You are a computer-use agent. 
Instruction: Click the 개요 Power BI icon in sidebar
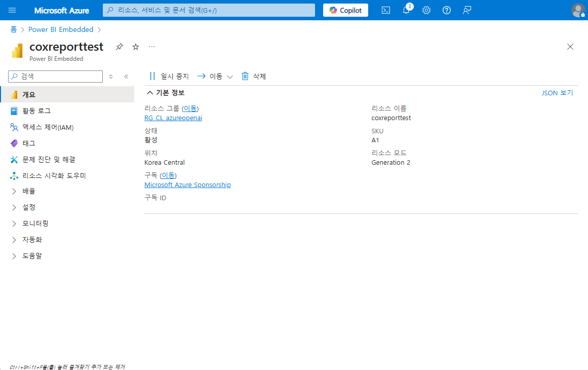point(14,95)
